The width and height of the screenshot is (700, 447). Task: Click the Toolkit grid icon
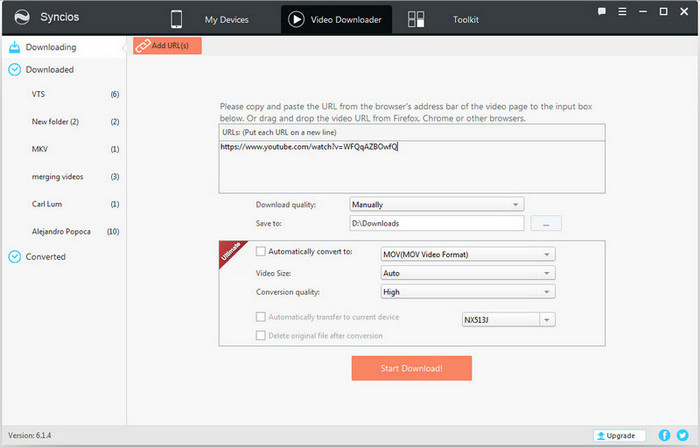[x=416, y=19]
